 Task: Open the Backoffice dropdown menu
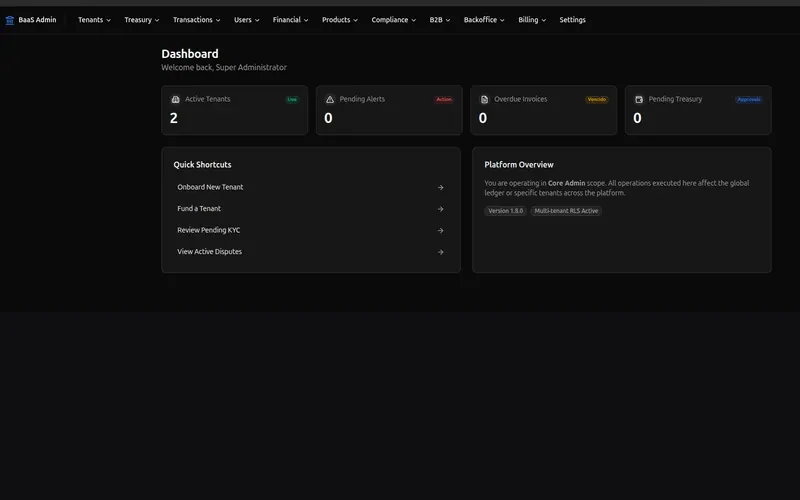(484, 20)
